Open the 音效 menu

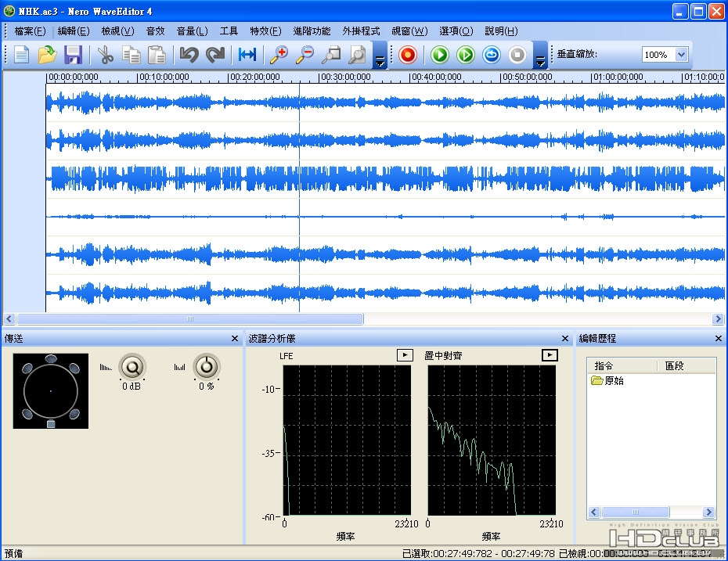click(x=156, y=31)
